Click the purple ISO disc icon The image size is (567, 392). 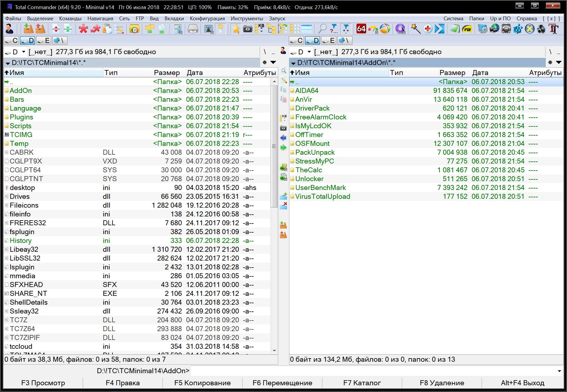click(400, 29)
